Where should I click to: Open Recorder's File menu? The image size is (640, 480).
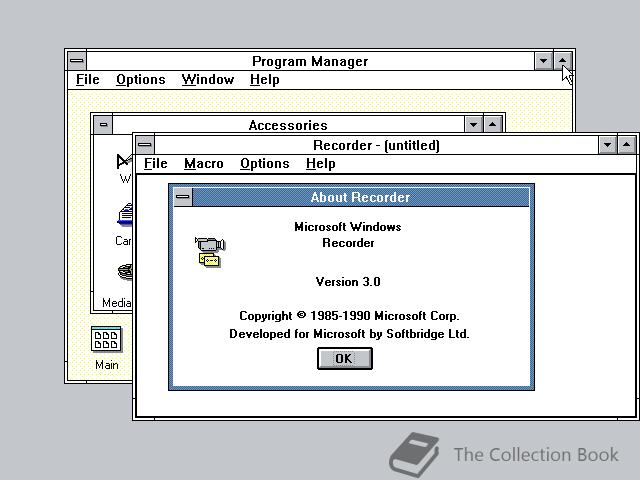[x=156, y=164]
